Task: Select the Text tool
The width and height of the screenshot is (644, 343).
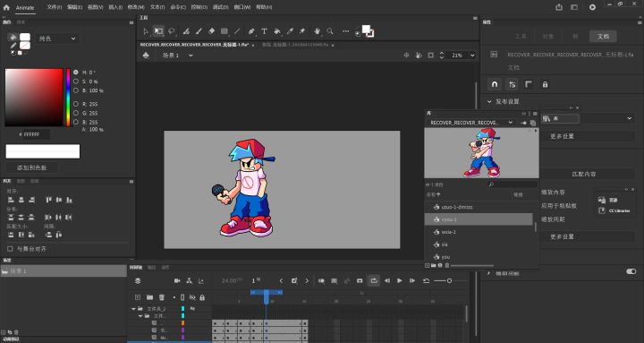Action: [x=264, y=31]
